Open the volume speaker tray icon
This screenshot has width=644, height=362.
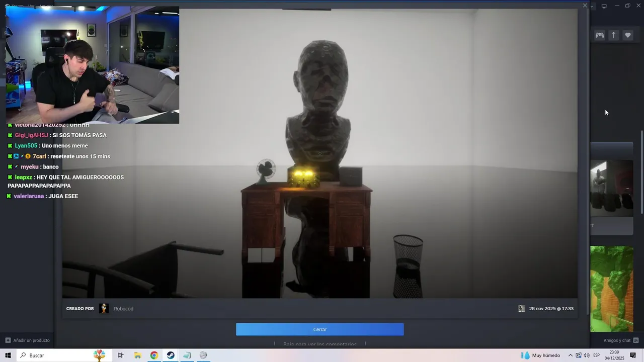click(x=587, y=355)
